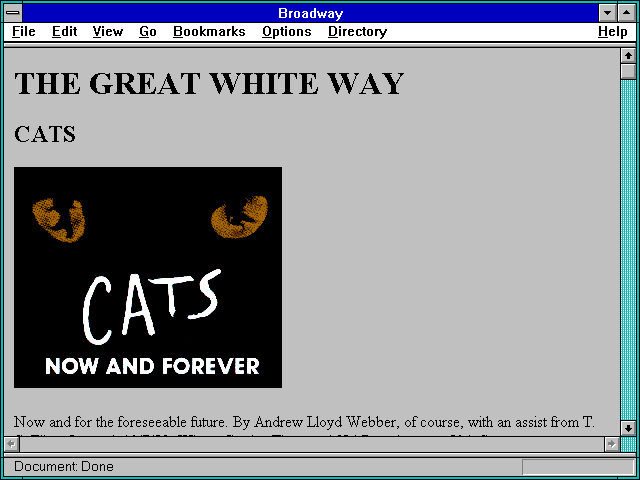The width and height of the screenshot is (640, 480).
Task: Click the vertical scrollbar down arrow
Action: (x=628, y=428)
